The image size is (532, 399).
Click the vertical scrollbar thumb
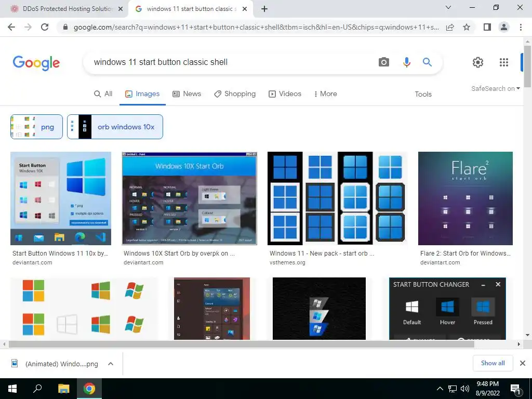[x=527, y=66]
